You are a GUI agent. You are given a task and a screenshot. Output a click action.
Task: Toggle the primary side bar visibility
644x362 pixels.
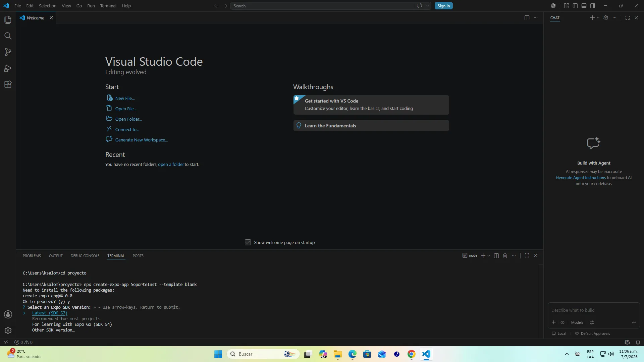point(575,6)
